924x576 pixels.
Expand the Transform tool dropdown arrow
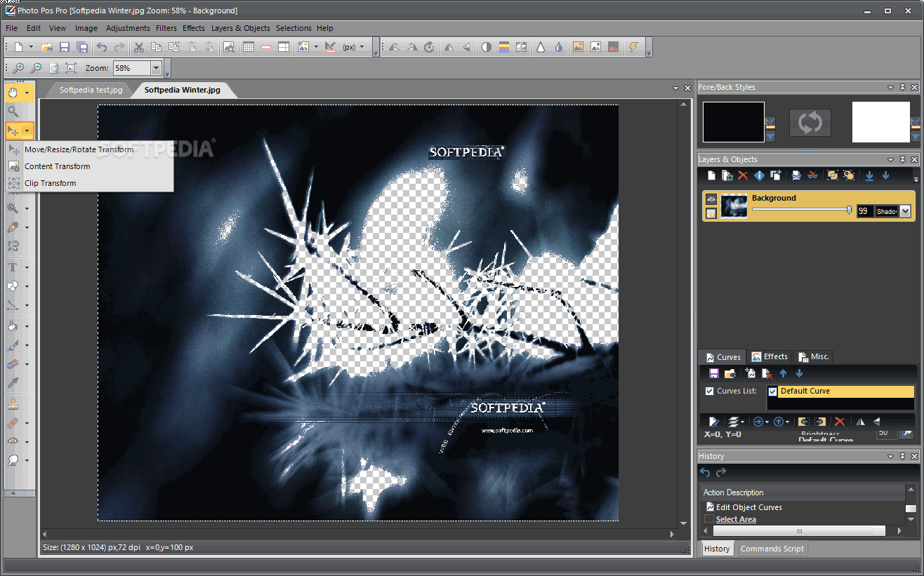[27, 130]
